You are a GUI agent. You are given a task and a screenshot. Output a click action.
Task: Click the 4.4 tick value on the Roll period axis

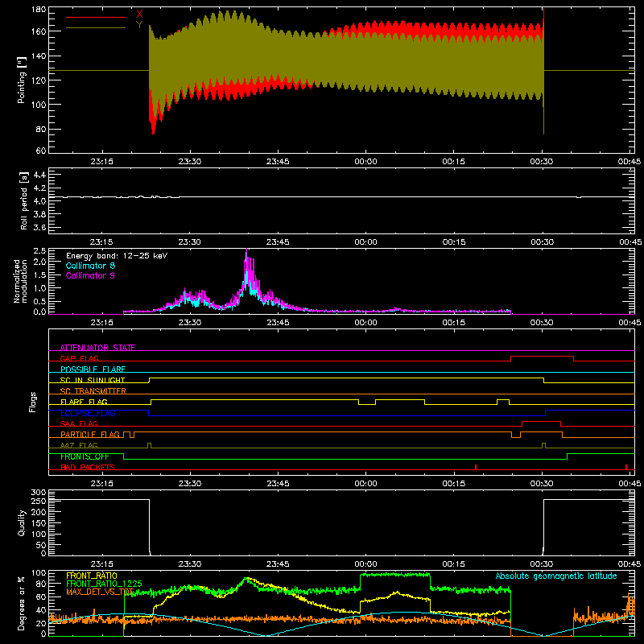pyautogui.click(x=39, y=175)
